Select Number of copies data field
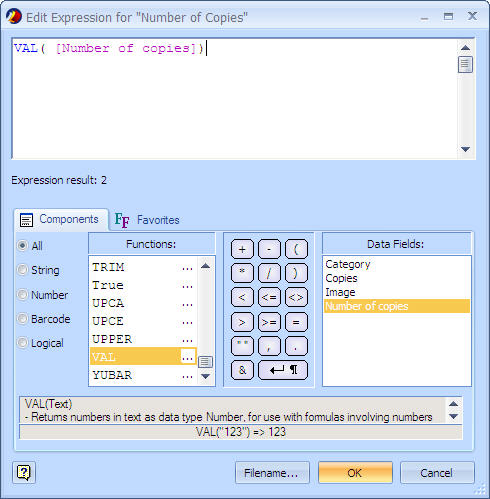Screen dimensions: 490x499 [x=397, y=306]
